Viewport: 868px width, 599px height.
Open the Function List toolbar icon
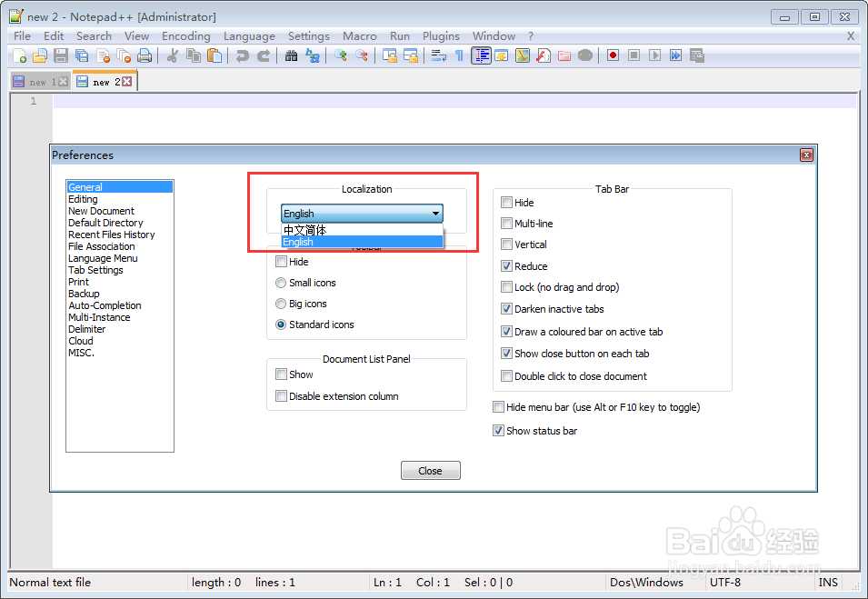(544, 55)
